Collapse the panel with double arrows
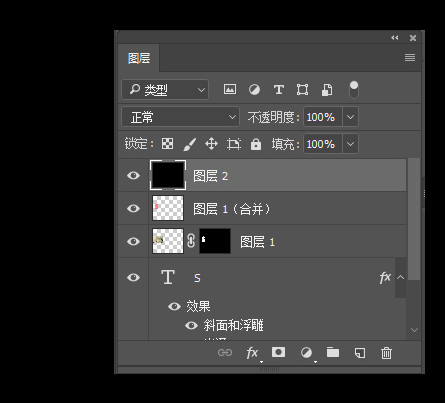 point(395,38)
